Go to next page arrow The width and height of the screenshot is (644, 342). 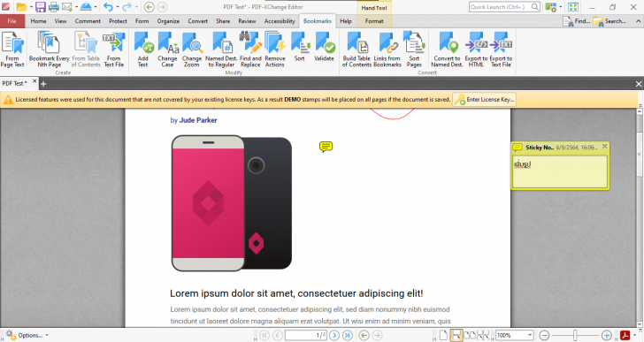334,336
